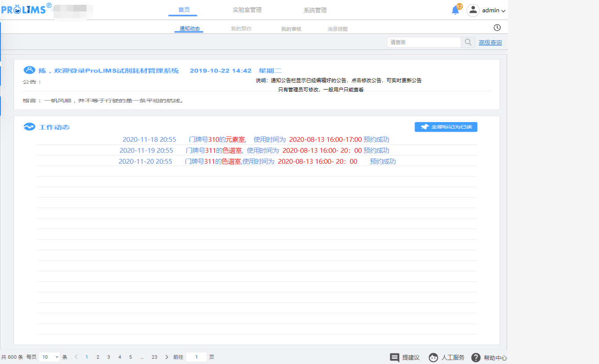The image size is (599, 364).
Task: Open the 2020-11-20 20:55 色谱室 booking entry
Action: (x=257, y=162)
